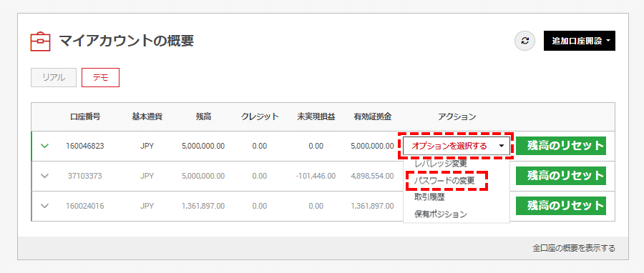Open the 追加口座開設 dropdown button
644x273 pixels.
[580, 41]
